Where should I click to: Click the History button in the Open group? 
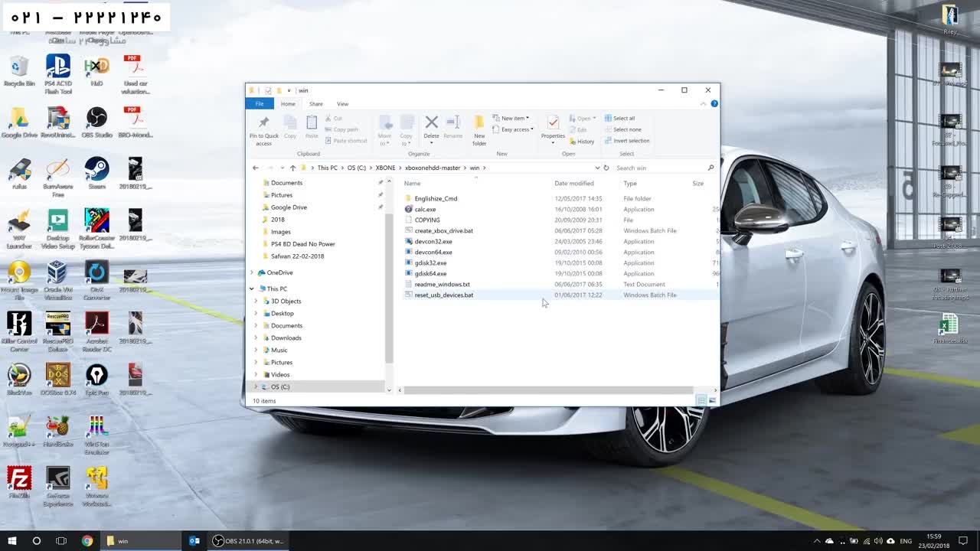tap(581, 142)
